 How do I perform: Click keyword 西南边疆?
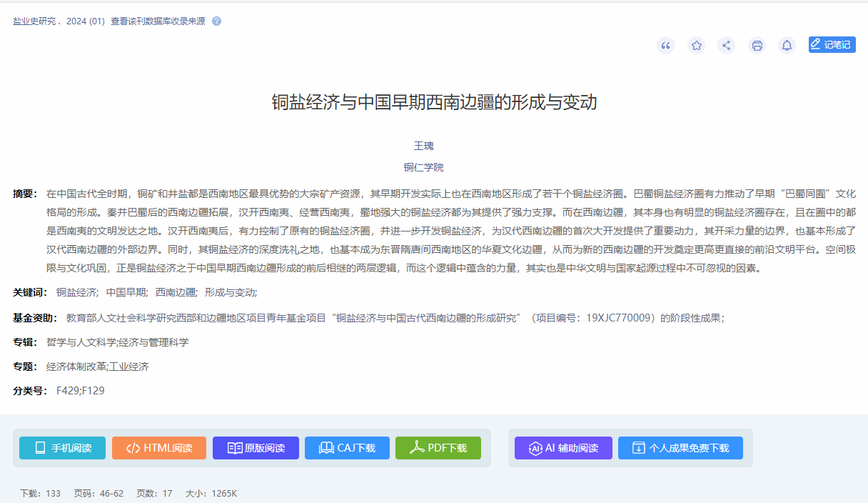click(175, 292)
